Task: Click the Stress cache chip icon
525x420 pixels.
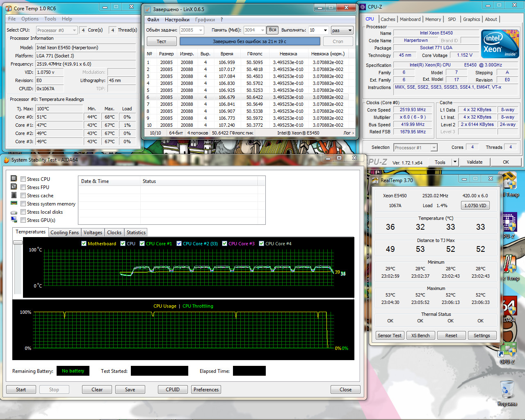Action: [x=14, y=195]
